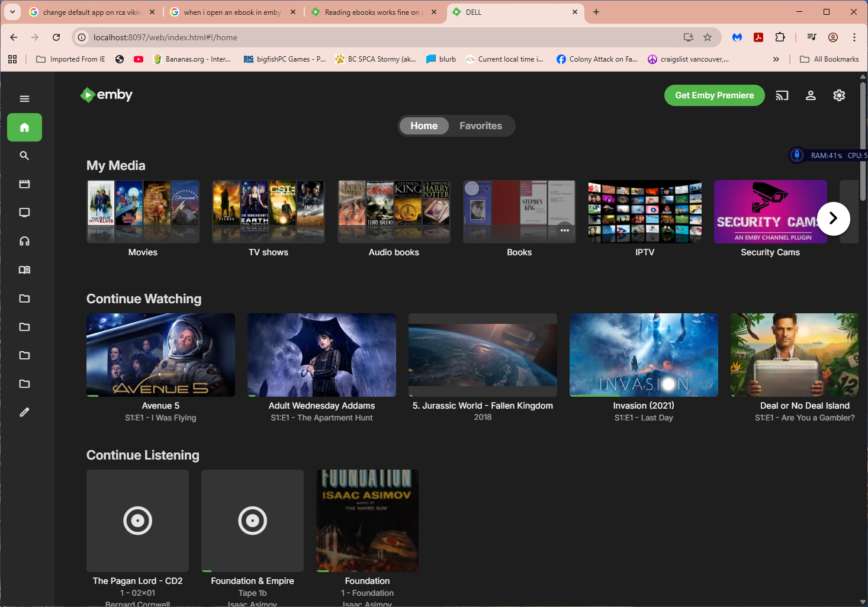Open the Imported From IE bookmarks folder
The height and width of the screenshot is (607, 868).
point(71,59)
